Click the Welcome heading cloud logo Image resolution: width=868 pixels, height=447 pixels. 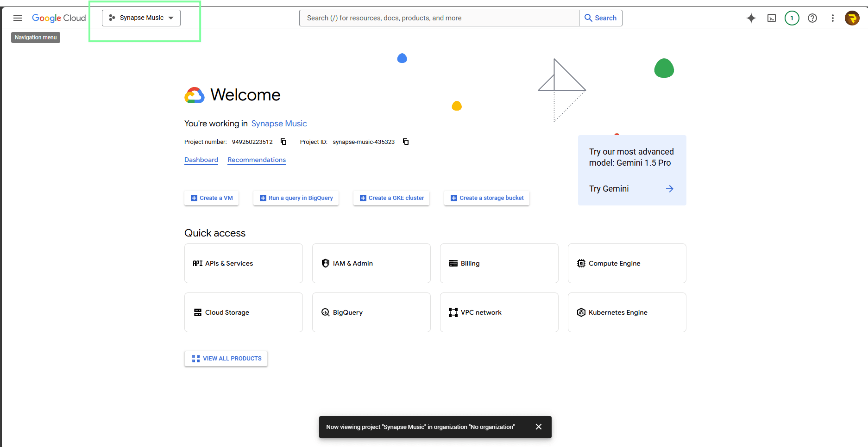tap(195, 95)
